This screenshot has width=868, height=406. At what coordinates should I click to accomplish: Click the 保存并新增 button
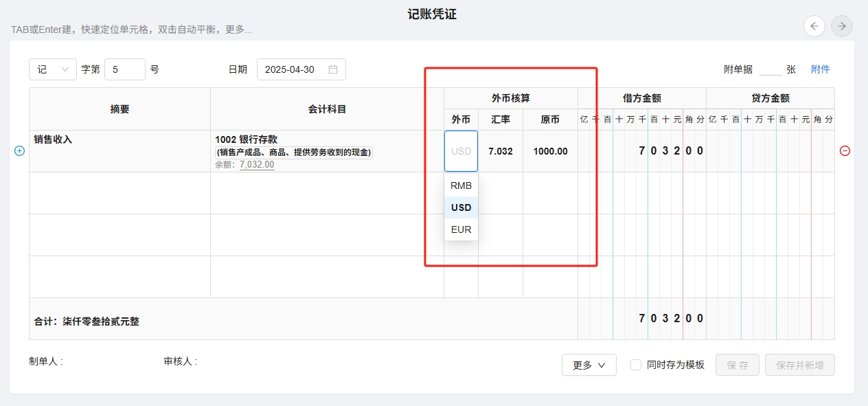(799, 365)
